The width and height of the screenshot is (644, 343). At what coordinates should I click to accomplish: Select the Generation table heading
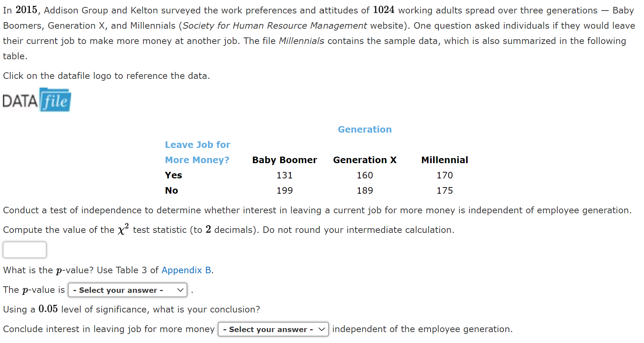[x=365, y=129]
